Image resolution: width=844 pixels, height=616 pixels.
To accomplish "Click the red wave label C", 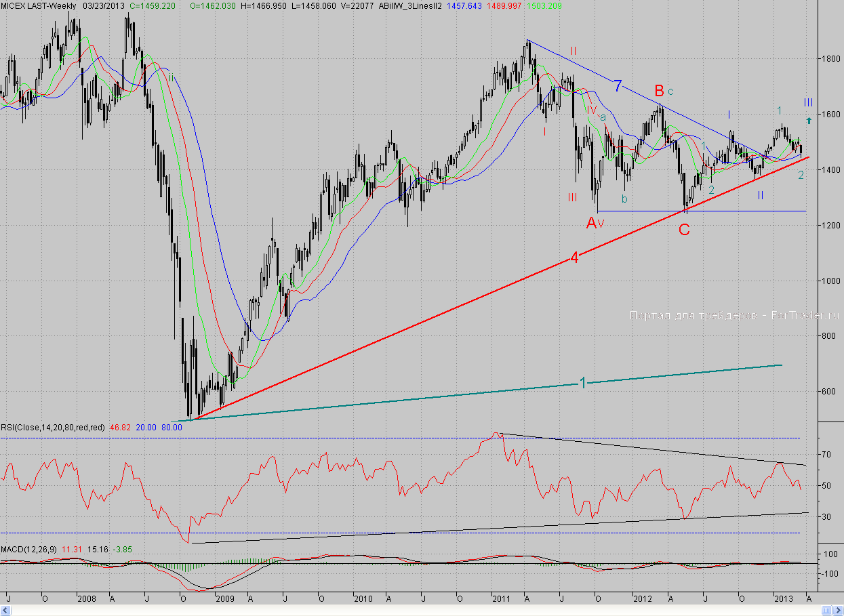I will [x=684, y=230].
